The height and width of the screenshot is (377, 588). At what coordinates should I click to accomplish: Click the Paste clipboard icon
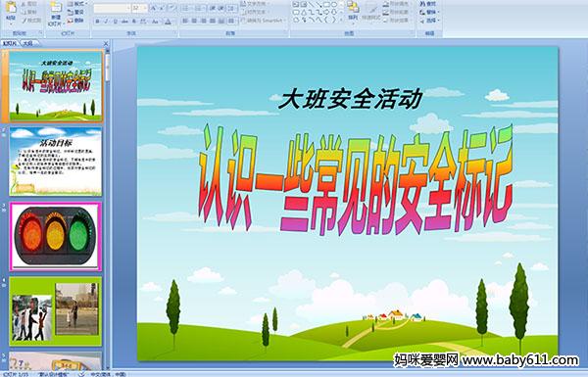tap(11, 11)
